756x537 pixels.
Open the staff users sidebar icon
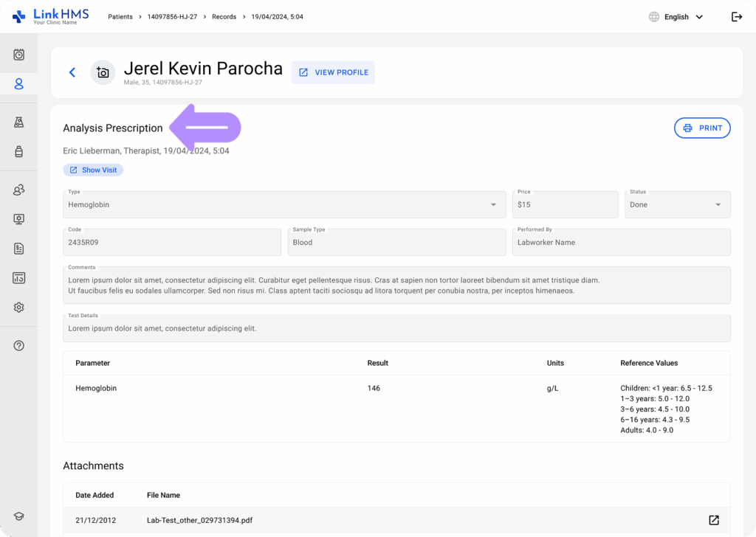tap(18, 190)
